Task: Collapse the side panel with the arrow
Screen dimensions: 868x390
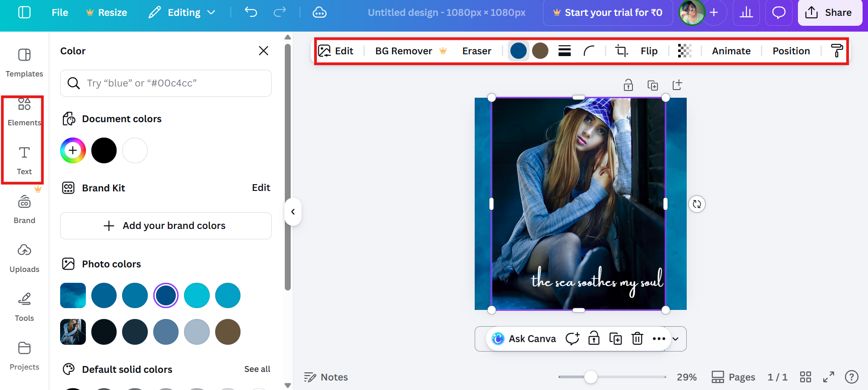Action: [293, 212]
